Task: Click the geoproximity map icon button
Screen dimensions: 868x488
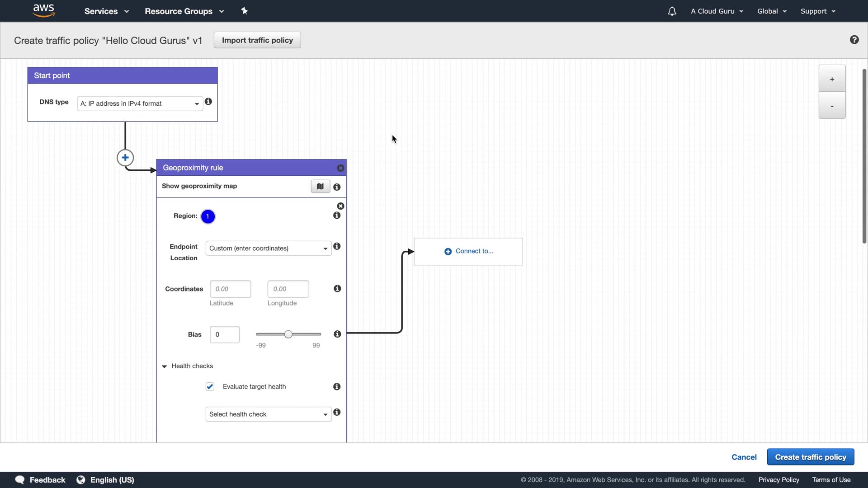Action: tap(320, 186)
